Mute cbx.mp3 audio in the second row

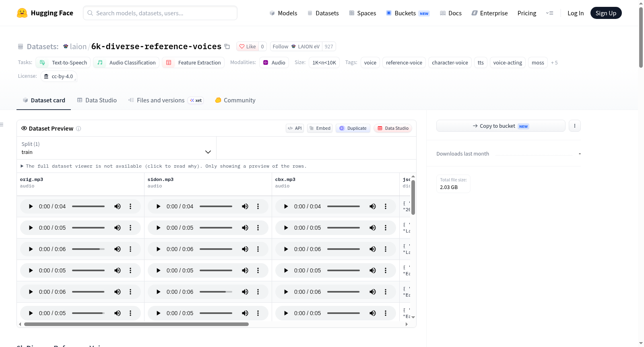[373, 228]
